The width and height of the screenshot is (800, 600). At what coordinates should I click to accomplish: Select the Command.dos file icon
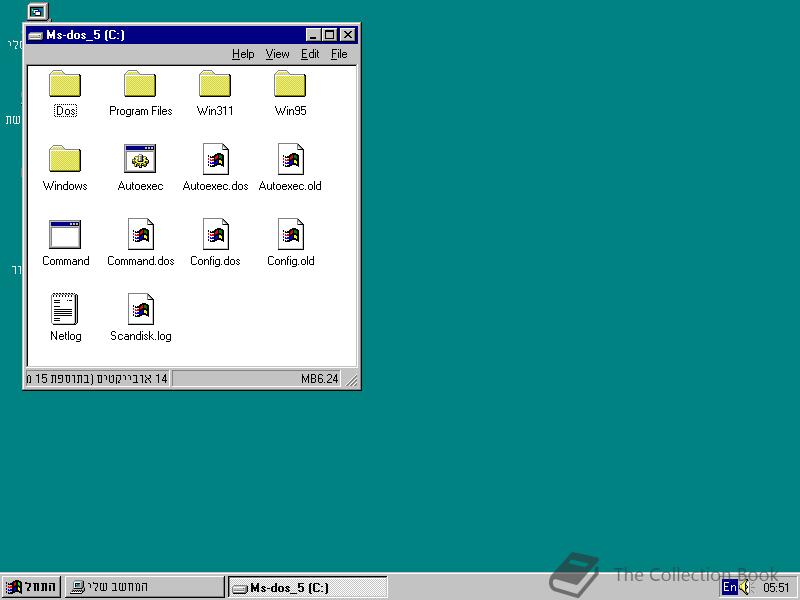[140, 234]
